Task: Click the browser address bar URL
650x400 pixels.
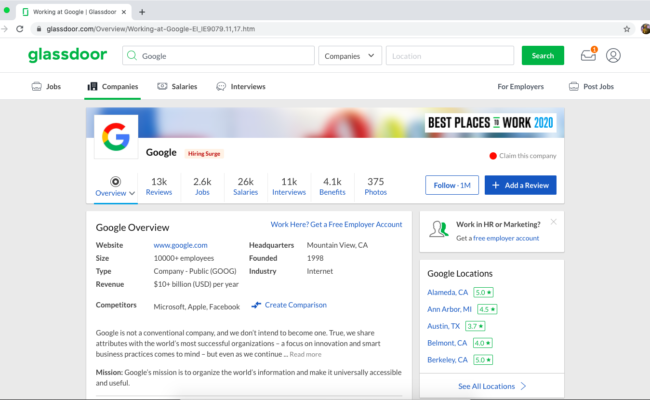Action: pos(150,29)
